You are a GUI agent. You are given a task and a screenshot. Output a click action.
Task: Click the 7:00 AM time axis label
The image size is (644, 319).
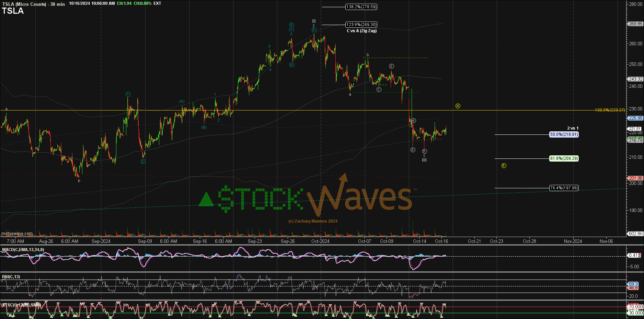(x=15, y=241)
